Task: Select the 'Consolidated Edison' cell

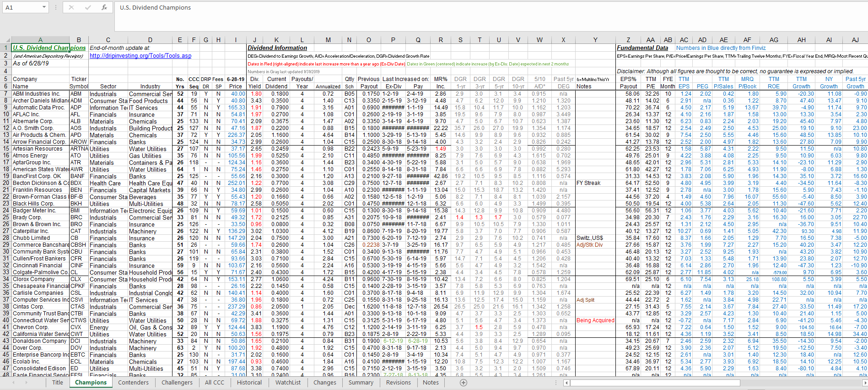Action: pos(40,368)
